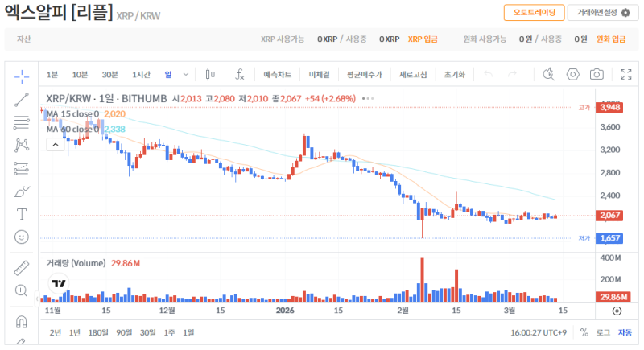
Task: Click the 2026 date axis label
Action: coord(285,311)
